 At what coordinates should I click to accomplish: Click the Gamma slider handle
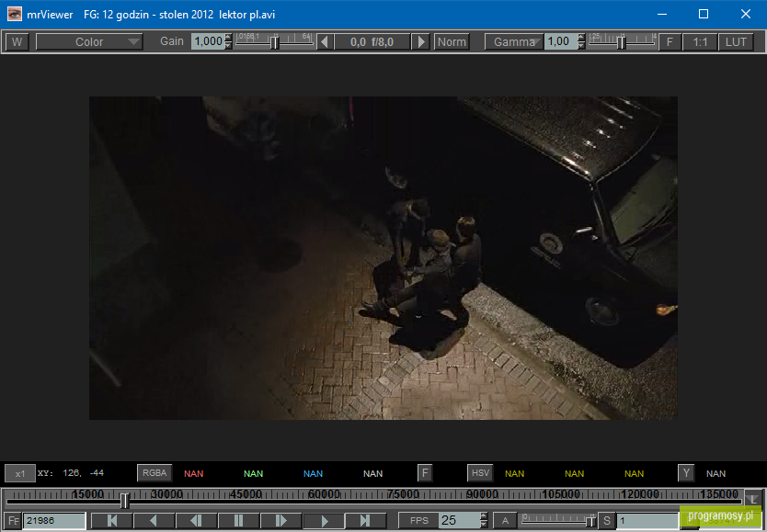pos(621,43)
